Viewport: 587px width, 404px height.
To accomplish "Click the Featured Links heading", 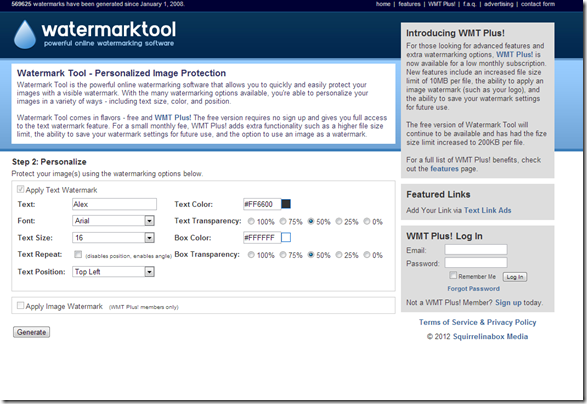I will click(x=438, y=194).
